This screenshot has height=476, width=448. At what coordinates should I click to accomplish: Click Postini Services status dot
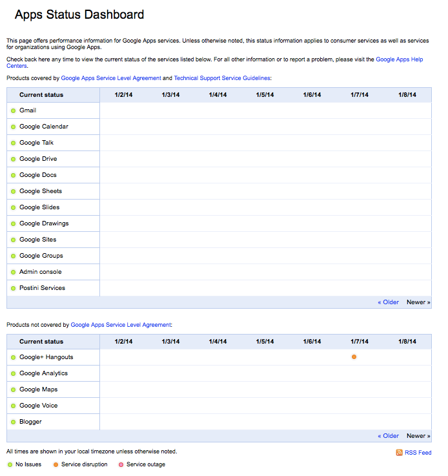click(13, 288)
